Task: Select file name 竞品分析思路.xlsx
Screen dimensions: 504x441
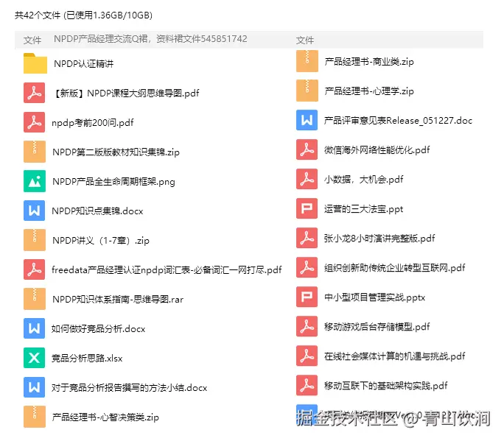Action: [87, 358]
